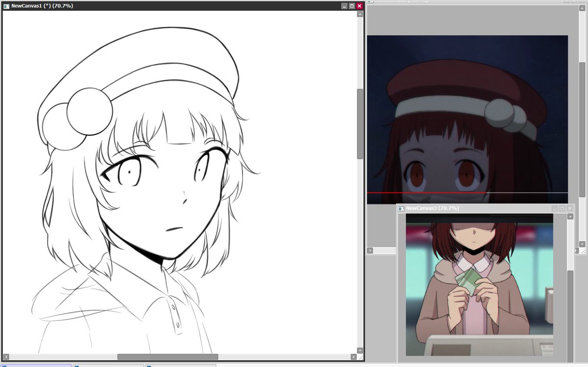The height and width of the screenshot is (367, 588).
Task: Click NewCanvas1 vertical scrollbar down arrow
Action: coord(360,350)
